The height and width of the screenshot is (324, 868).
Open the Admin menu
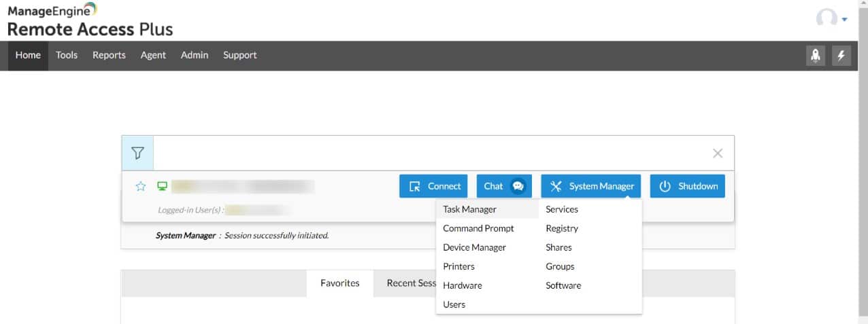click(x=195, y=55)
